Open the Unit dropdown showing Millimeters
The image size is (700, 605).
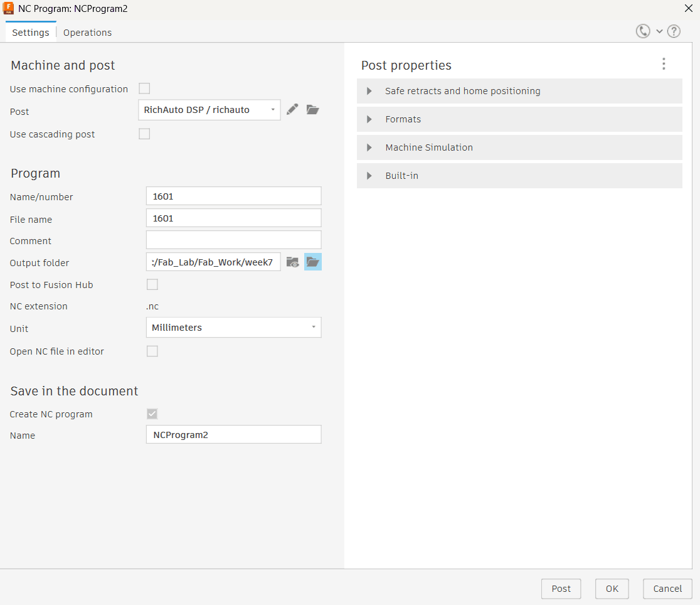coord(233,328)
